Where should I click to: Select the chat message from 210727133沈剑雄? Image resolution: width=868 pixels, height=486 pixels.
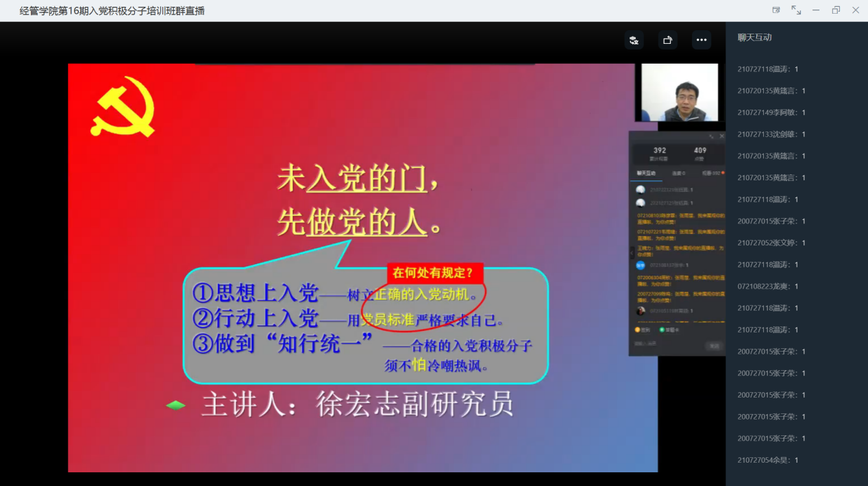(x=771, y=134)
